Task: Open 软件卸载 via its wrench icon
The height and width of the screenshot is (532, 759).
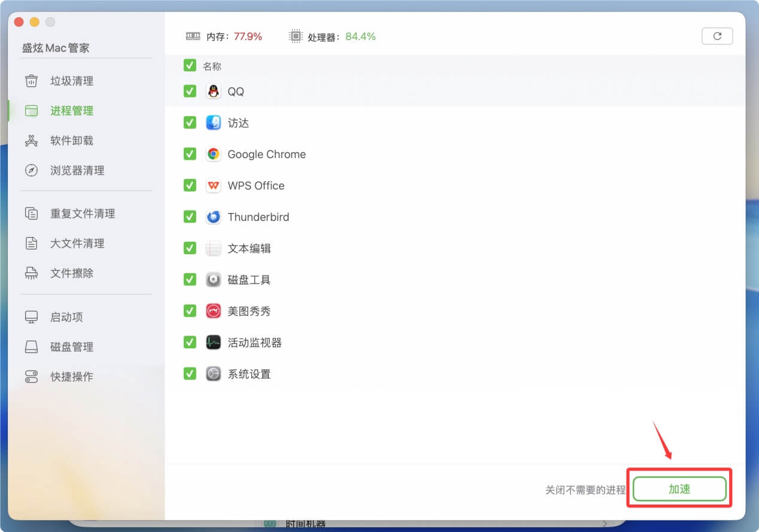Action: click(31, 141)
